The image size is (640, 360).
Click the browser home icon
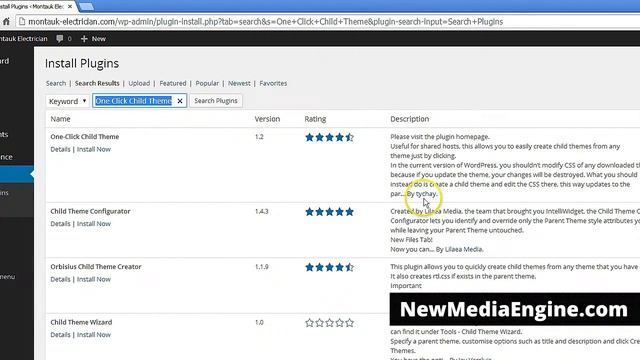tap(6, 22)
